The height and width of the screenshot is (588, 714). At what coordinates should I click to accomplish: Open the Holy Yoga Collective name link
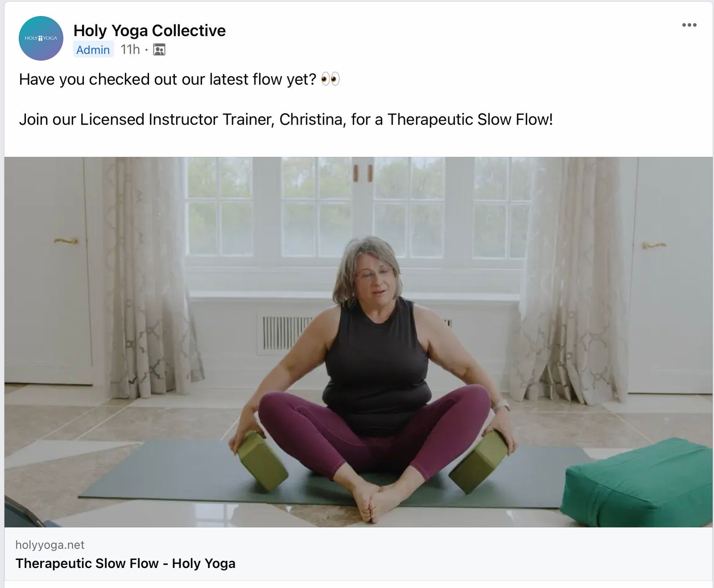pyautogui.click(x=149, y=30)
